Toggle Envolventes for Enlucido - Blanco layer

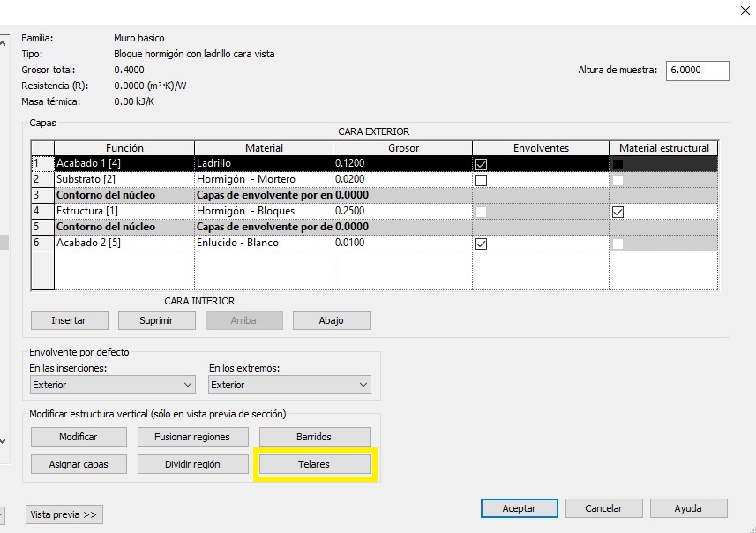click(481, 244)
